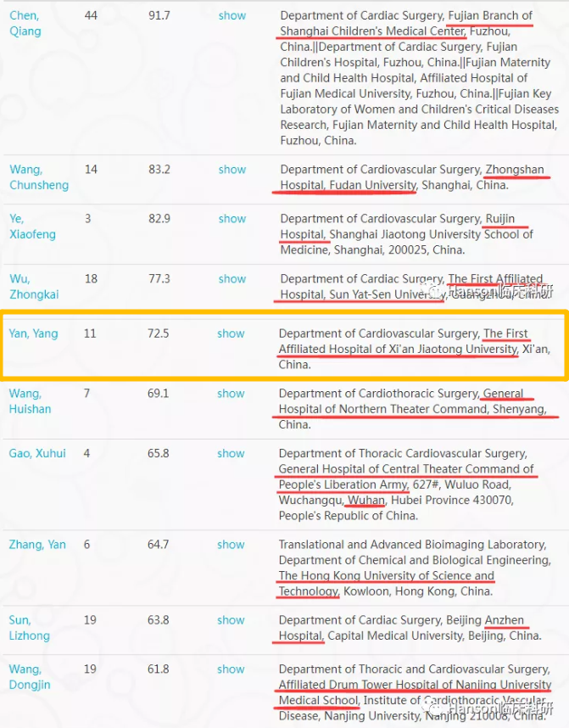Screen dimensions: 569x728
Task: Click show in Yan, Yang row
Action: click(231, 333)
